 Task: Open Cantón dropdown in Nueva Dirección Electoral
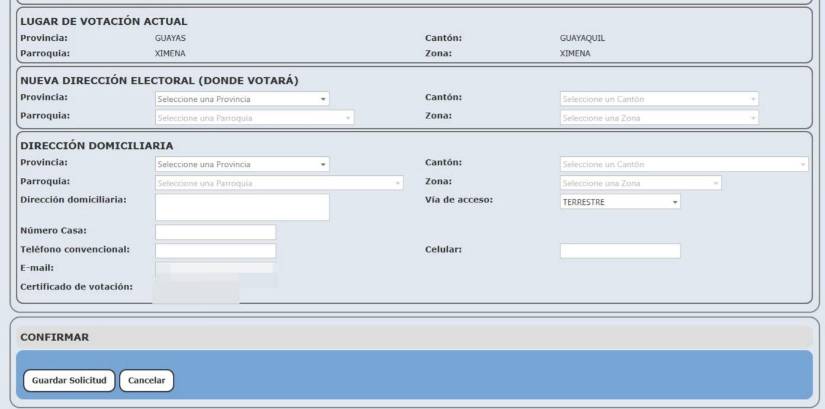[x=659, y=99]
